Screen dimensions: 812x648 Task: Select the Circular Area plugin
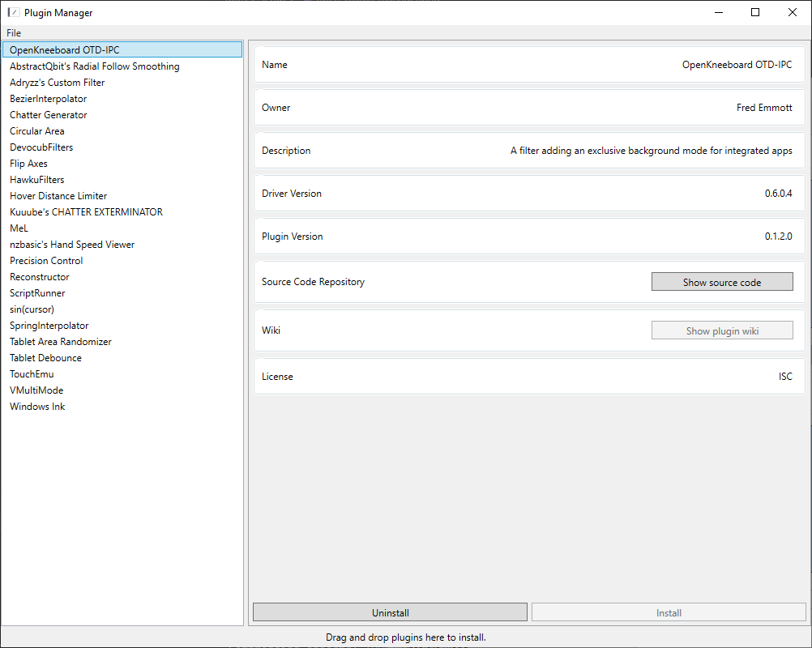[x=37, y=131]
